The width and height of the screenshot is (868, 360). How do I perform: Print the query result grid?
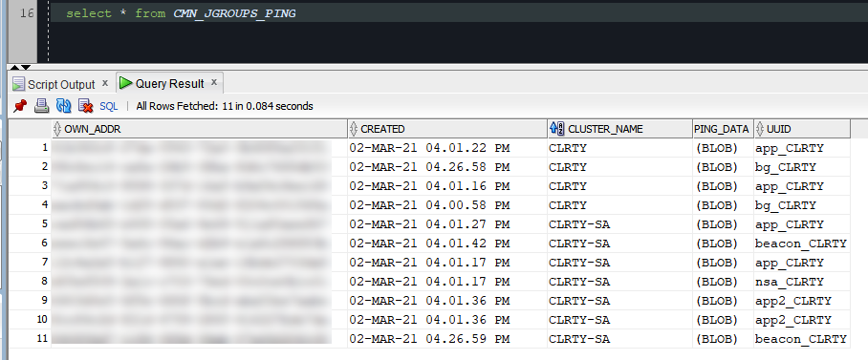tap(41, 106)
